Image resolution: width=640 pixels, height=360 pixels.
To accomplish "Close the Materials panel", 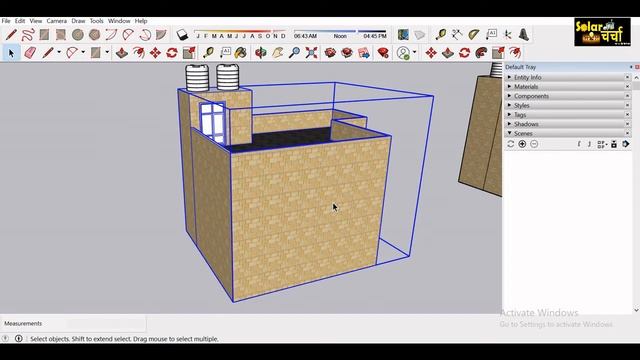I will (x=627, y=87).
